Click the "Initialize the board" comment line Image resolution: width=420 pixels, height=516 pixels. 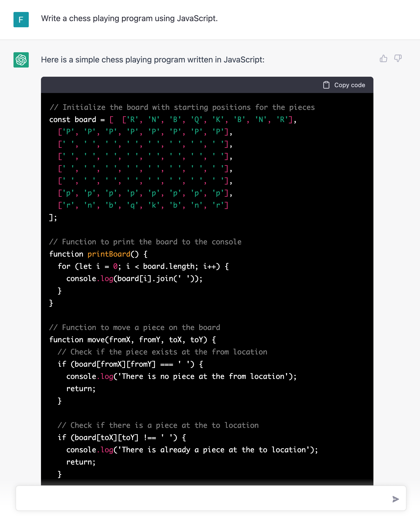pyautogui.click(x=182, y=107)
